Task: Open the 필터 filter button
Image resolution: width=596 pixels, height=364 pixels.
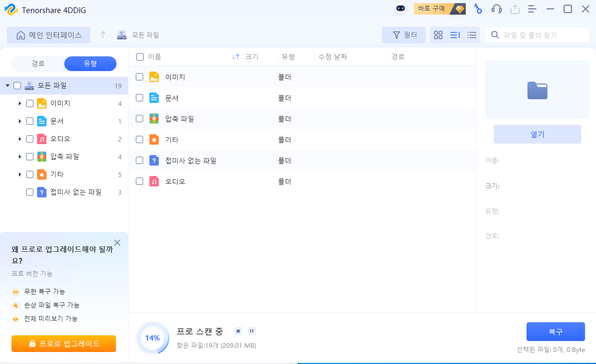Action: (x=404, y=35)
